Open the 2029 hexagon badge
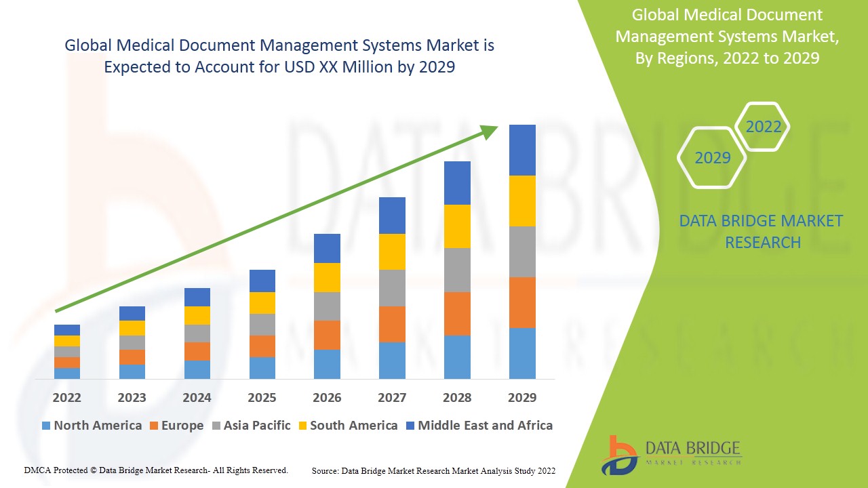This screenshot has width=868, height=488. click(x=711, y=157)
